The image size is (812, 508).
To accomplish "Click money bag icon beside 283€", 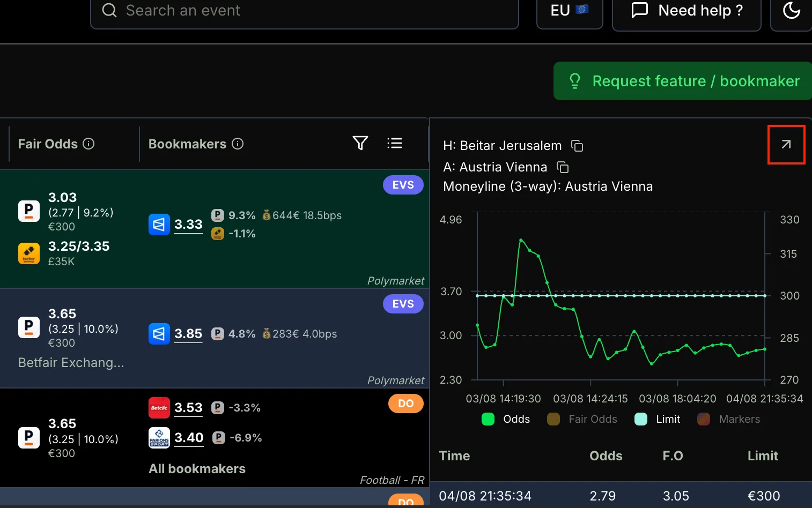I will coord(266,334).
